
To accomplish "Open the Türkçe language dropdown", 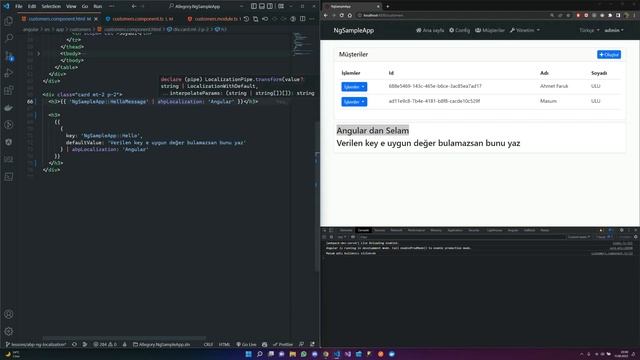I will (589, 30).
